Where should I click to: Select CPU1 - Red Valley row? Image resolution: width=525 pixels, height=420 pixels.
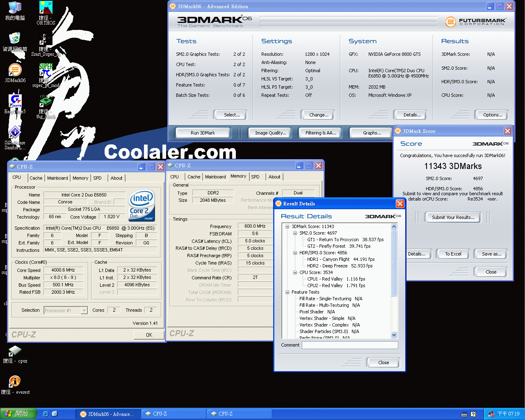[x=336, y=279]
